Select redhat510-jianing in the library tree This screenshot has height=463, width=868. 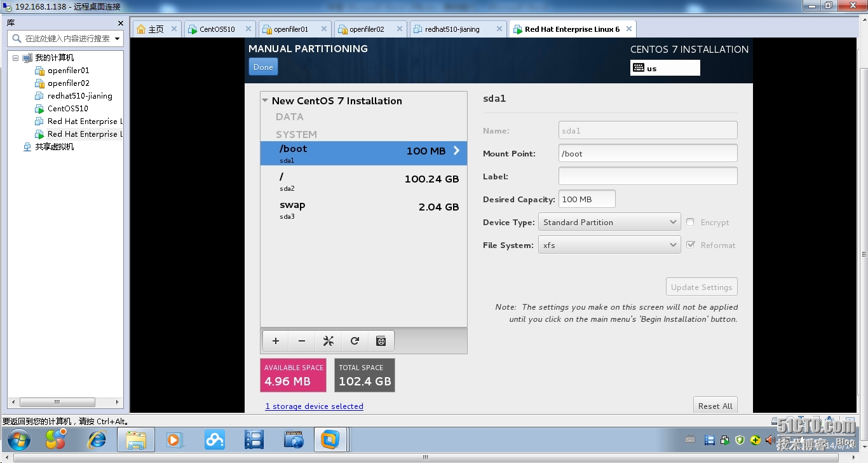pyautogui.click(x=79, y=96)
